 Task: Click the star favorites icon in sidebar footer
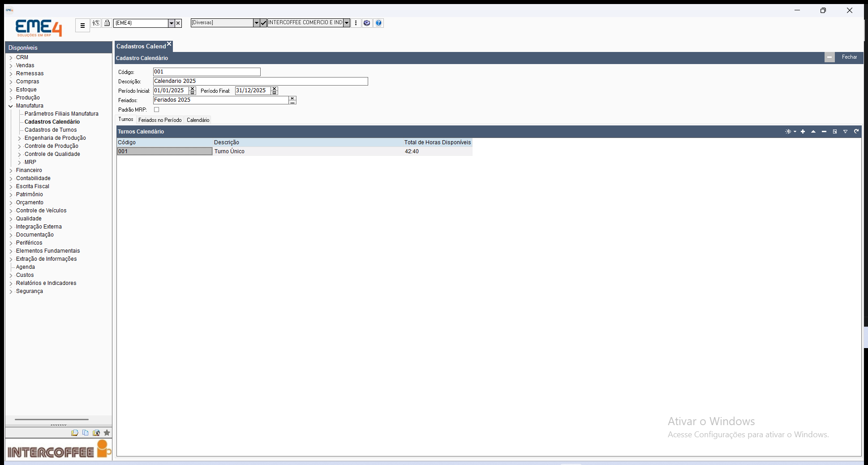[107, 433]
